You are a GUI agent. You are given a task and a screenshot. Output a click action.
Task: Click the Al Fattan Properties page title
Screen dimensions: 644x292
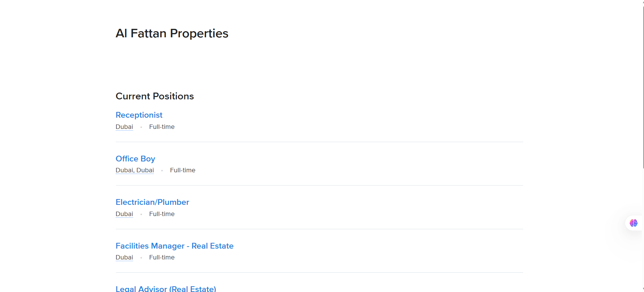(172, 33)
